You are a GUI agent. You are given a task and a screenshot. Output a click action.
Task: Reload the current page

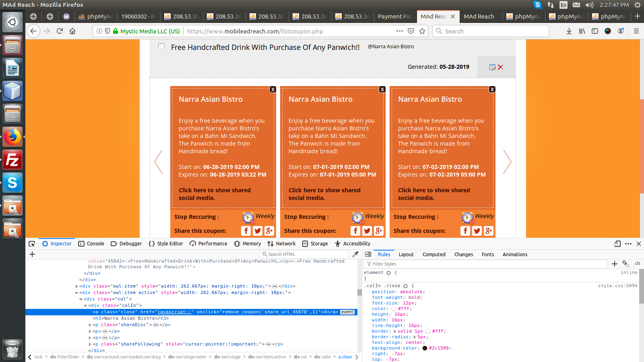click(x=60, y=31)
